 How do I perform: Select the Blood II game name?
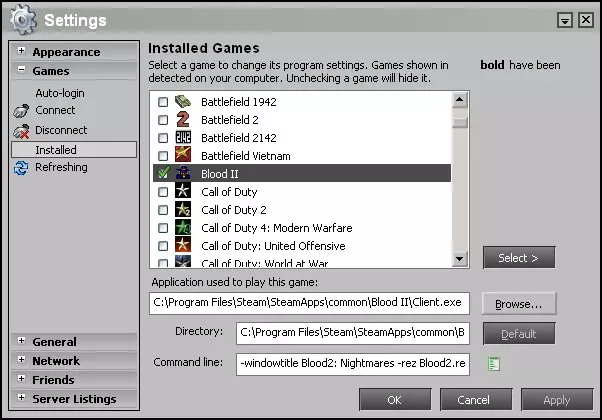tap(220, 174)
